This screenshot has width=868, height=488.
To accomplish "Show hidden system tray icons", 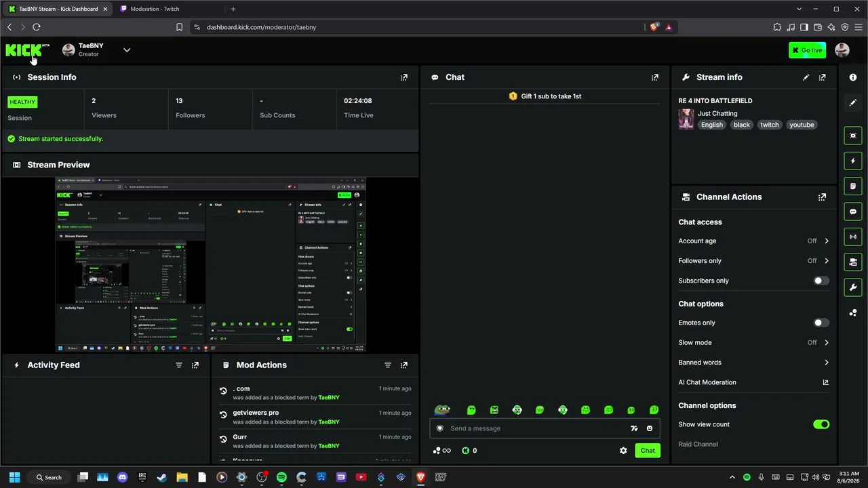I will 732,478.
